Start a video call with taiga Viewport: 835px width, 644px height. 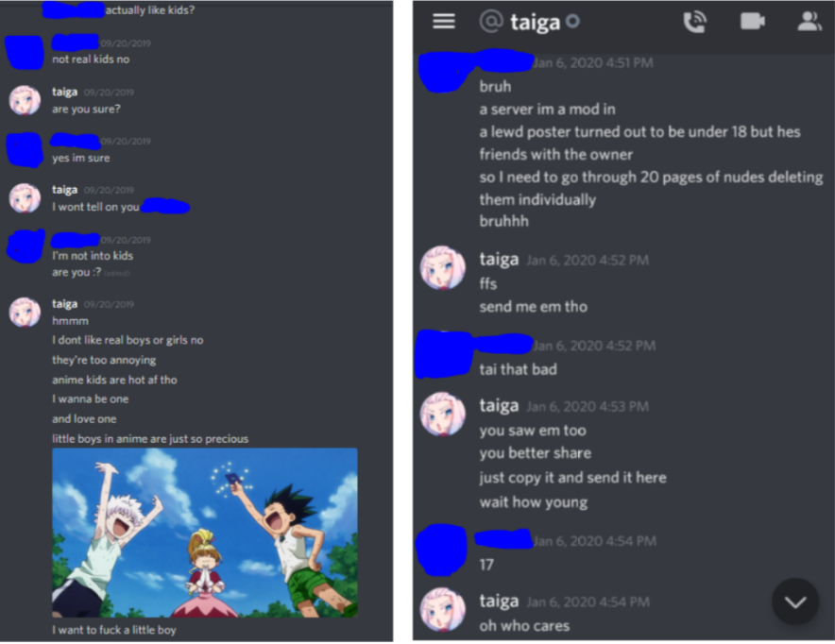pyautogui.click(x=753, y=22)
